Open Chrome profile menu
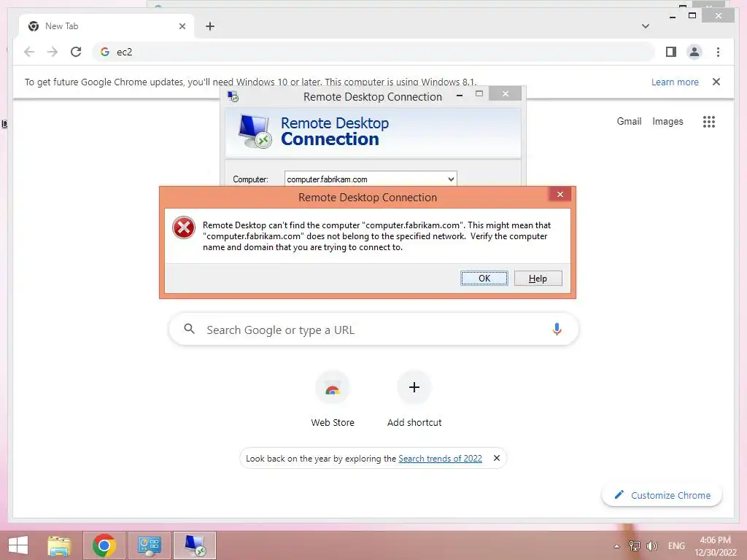Screen dimensions: 747x560 (694, 52)
